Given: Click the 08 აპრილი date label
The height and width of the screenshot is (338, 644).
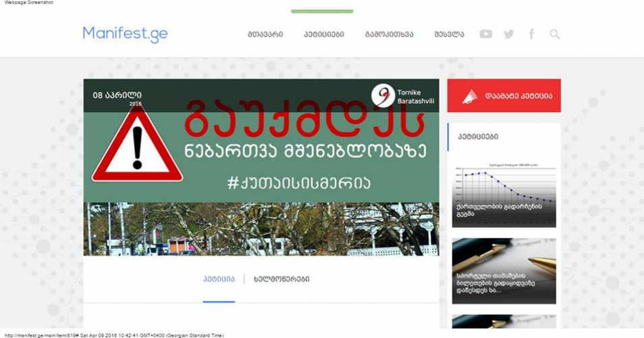Looking at the screenshot, I should pos(117,95).
